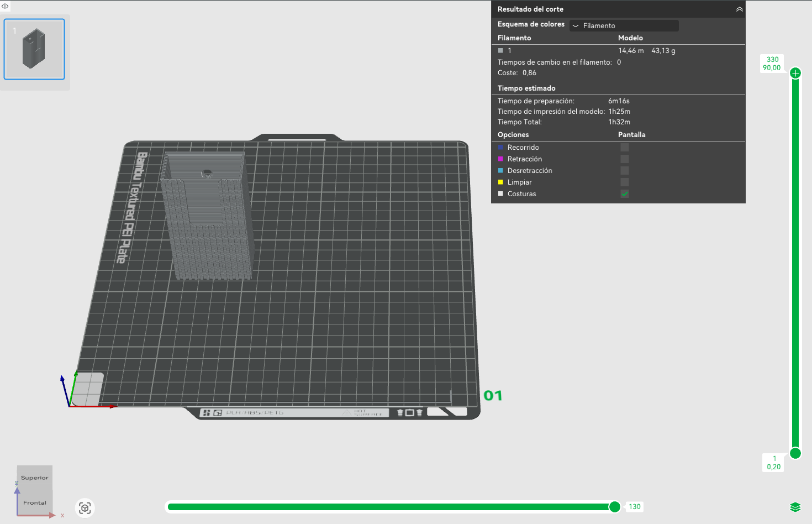Click the magenta Retracción color swatch
This screenshot has width=812, height=524.
click(500, 159)
